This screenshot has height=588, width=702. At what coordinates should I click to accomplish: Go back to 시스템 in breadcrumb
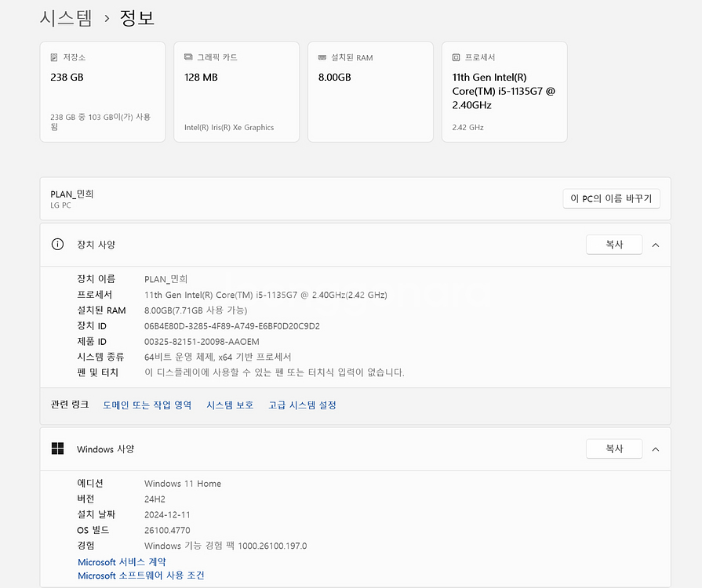click(66, 18)
